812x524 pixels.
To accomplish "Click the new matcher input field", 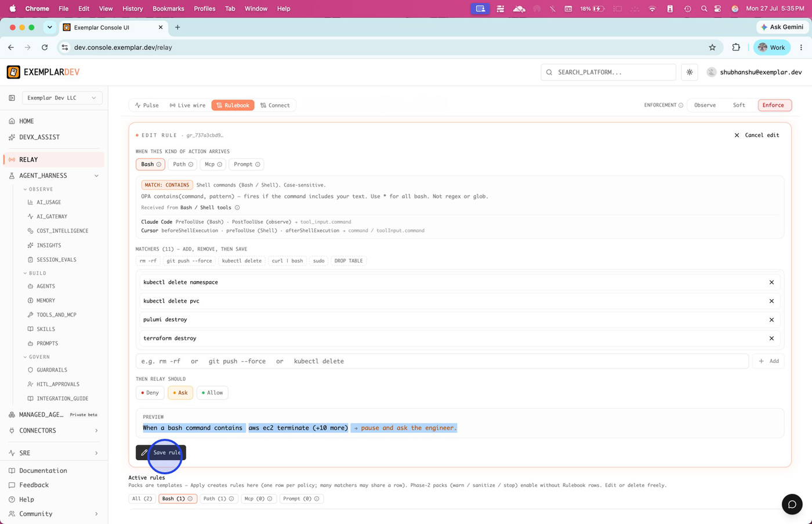I will point(442,361).
